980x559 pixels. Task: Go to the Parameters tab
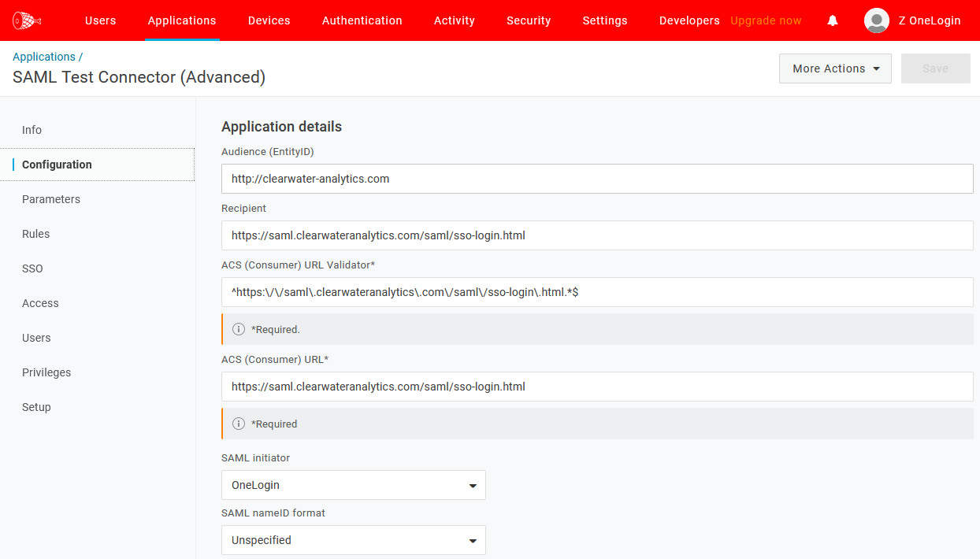pos(51,199)
